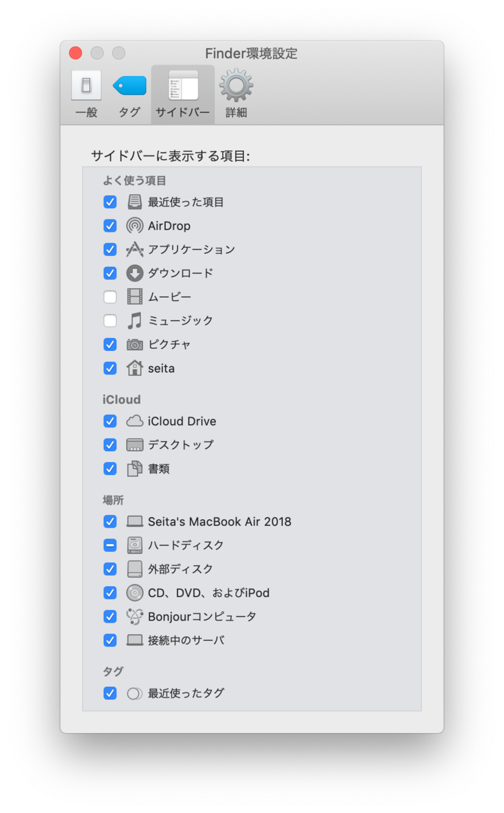Screen dimensions: 504x813
Task: Open the 一般 (General) preferences tab
Action: click(86, 95)
